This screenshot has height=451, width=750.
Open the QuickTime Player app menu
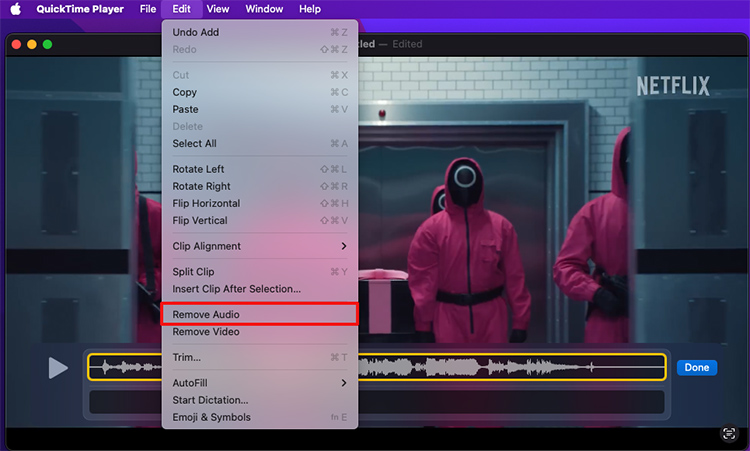point(80,9)
